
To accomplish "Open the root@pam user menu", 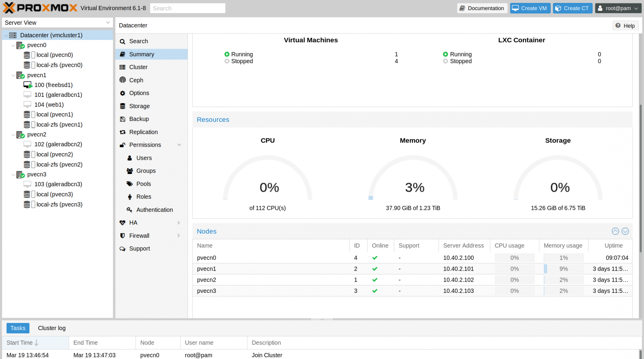I will pos(618,8).
